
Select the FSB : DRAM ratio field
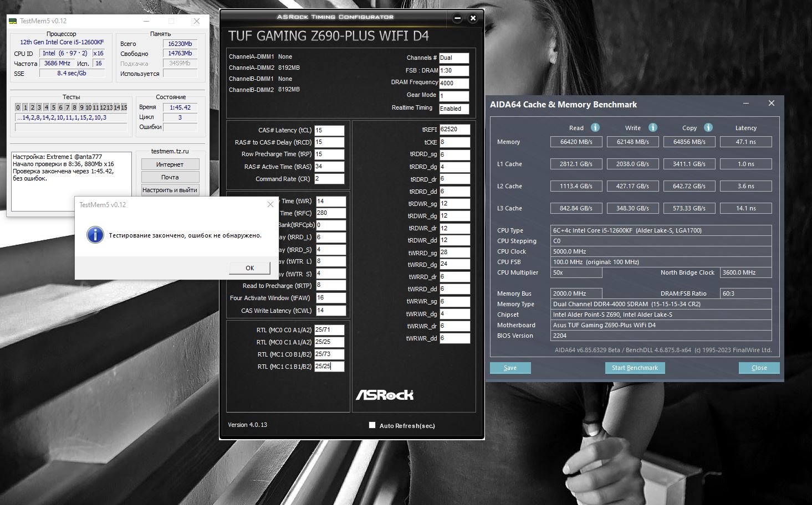pyautogui.click(x=454, y=70)
